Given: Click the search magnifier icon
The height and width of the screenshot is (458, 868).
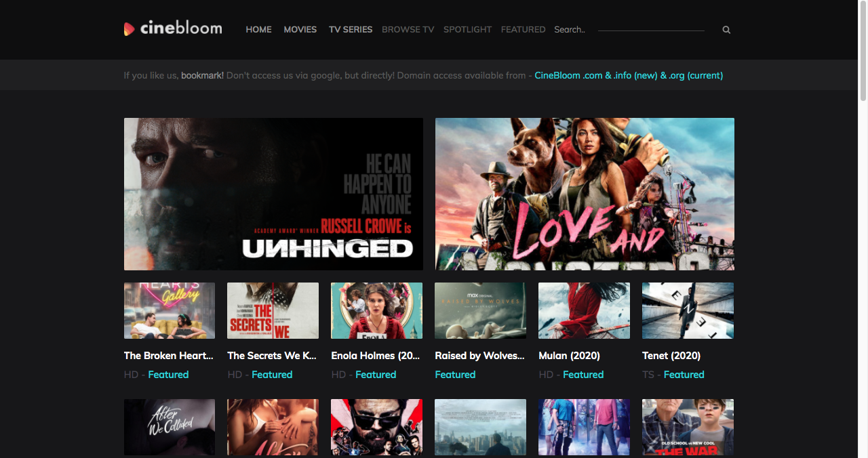Looking at the screenshot, I should 726,30.
